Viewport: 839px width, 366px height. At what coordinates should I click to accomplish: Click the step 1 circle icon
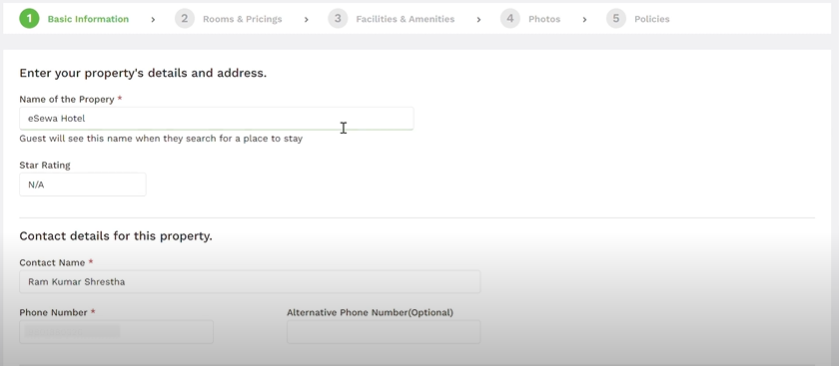point(29,19)
